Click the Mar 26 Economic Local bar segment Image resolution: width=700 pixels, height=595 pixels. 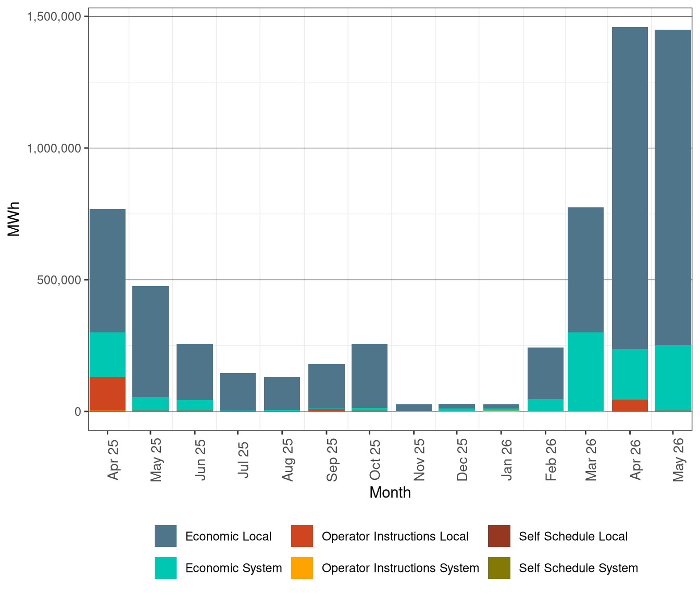(586, 270)
